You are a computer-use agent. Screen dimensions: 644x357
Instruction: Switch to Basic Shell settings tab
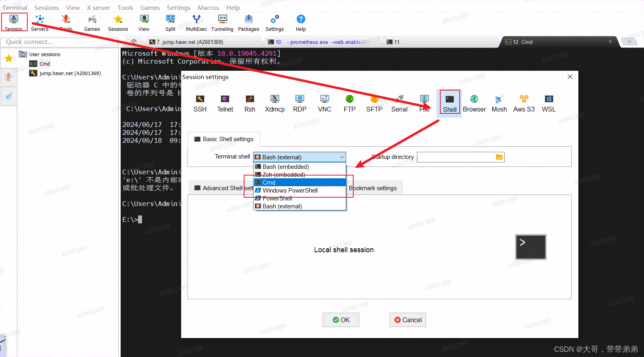point(224,139)
